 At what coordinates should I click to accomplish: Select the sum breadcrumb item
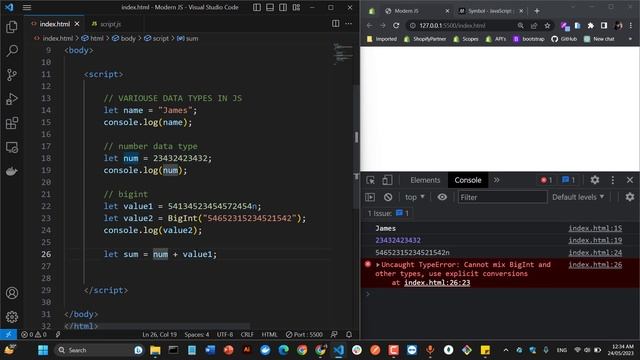(188, 38)
